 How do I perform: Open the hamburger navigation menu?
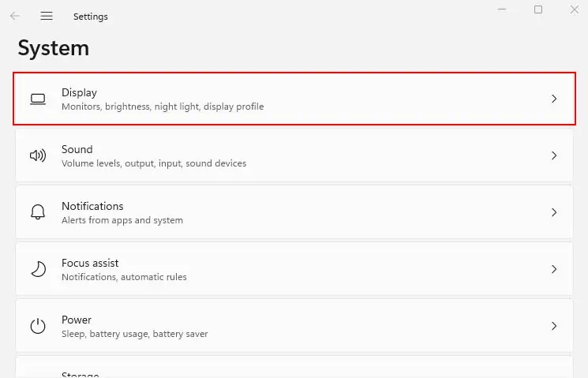(47, 16)
